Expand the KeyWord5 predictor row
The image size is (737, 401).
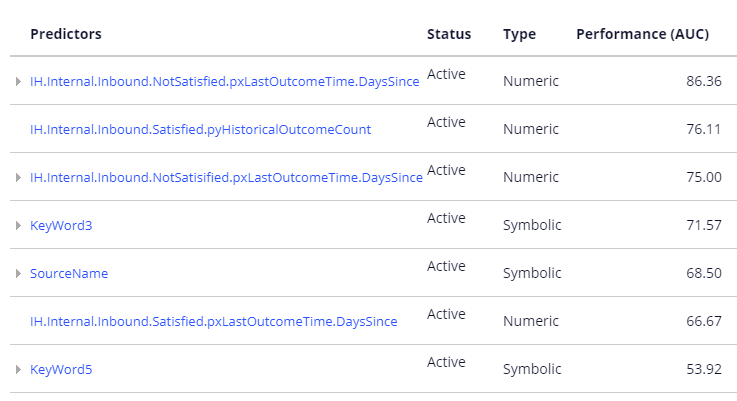pyautogui.click(x=18, y=370)
